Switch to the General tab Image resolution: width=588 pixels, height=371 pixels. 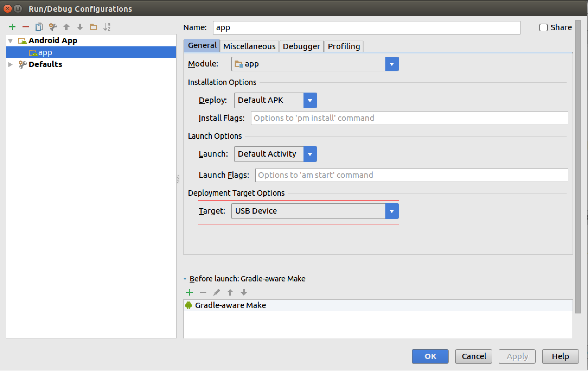click(202, 46)
